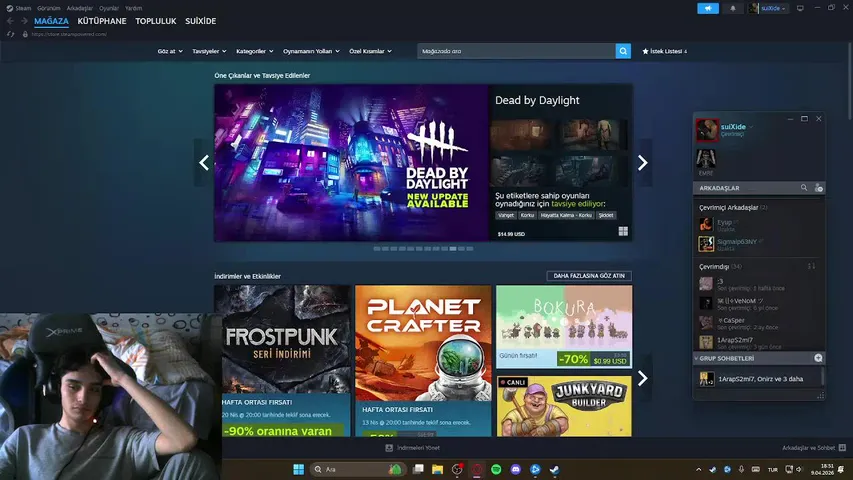This screenshot has height=480, width=853.
Task: Open the Bokura daily deal card
Action: [x=564, y=327]
